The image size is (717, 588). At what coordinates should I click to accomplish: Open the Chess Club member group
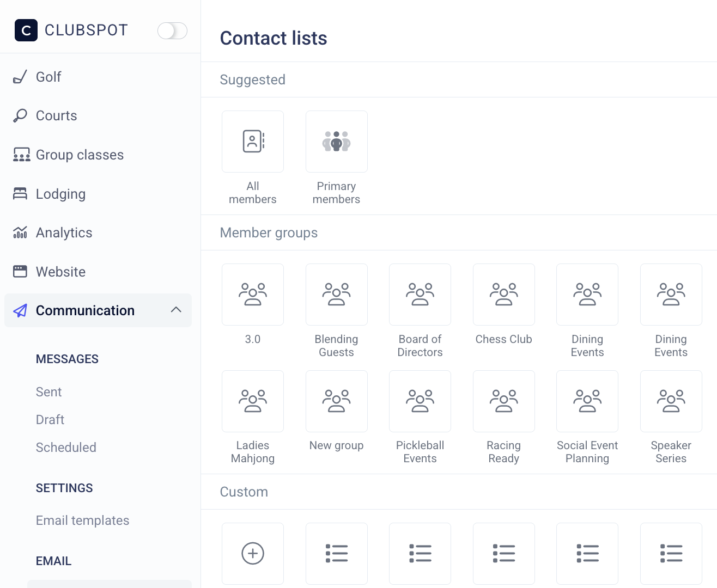click(503, 295)
